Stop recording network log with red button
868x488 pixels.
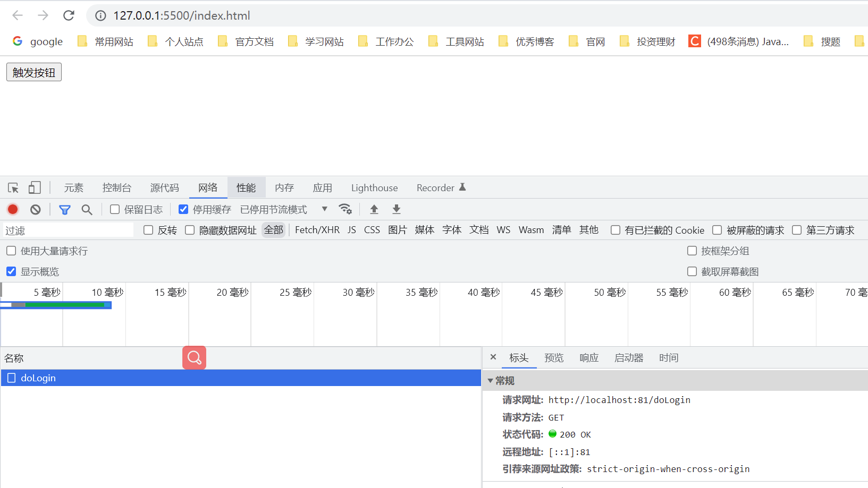(13, 209)
